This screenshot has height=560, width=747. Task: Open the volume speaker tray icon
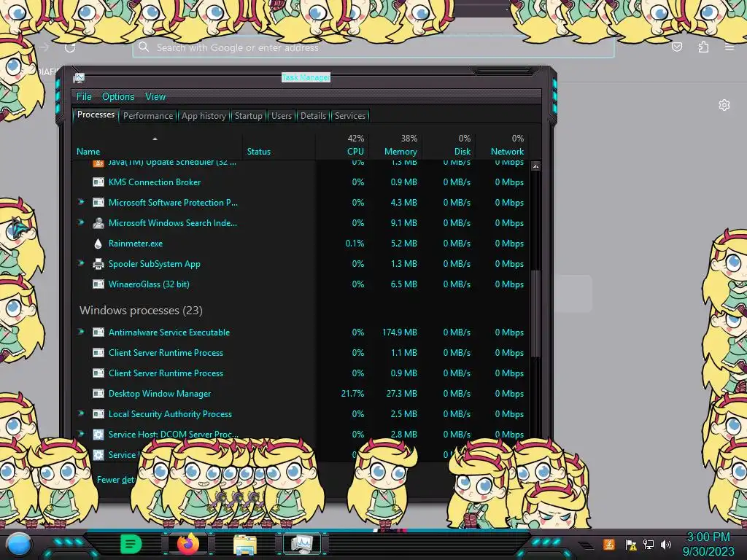[665, 545]
